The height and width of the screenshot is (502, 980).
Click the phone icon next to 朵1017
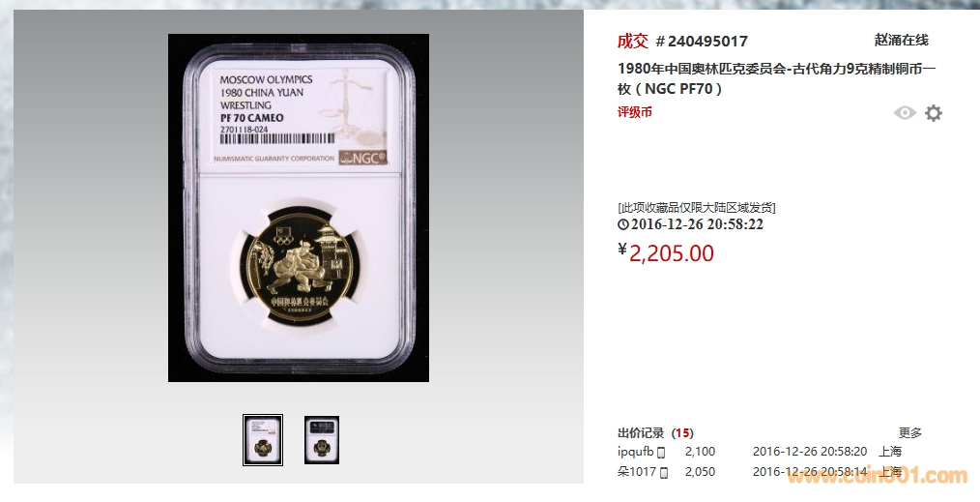[664, 473]
